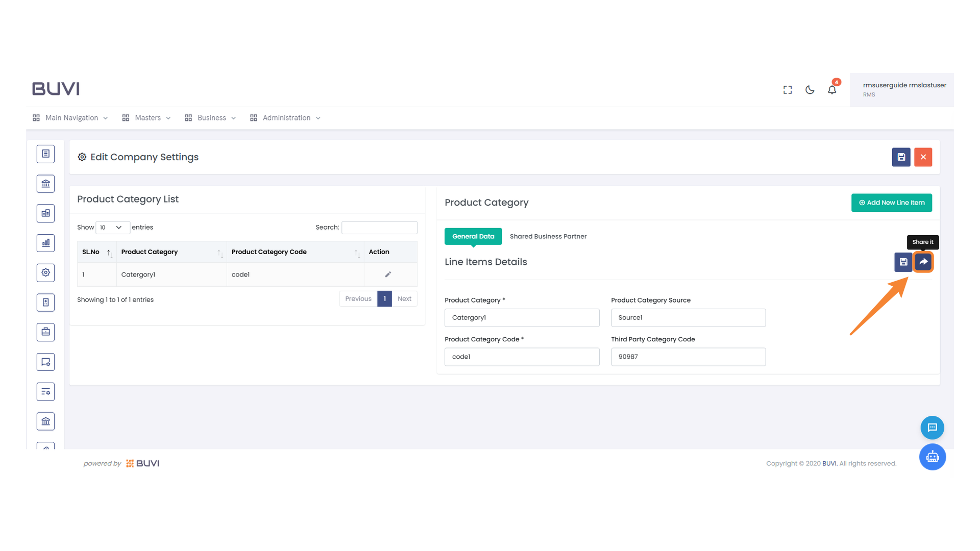Click the line item save icon
Image resolution: width=980 pixels, height=551 pixels.
[903, 262]
